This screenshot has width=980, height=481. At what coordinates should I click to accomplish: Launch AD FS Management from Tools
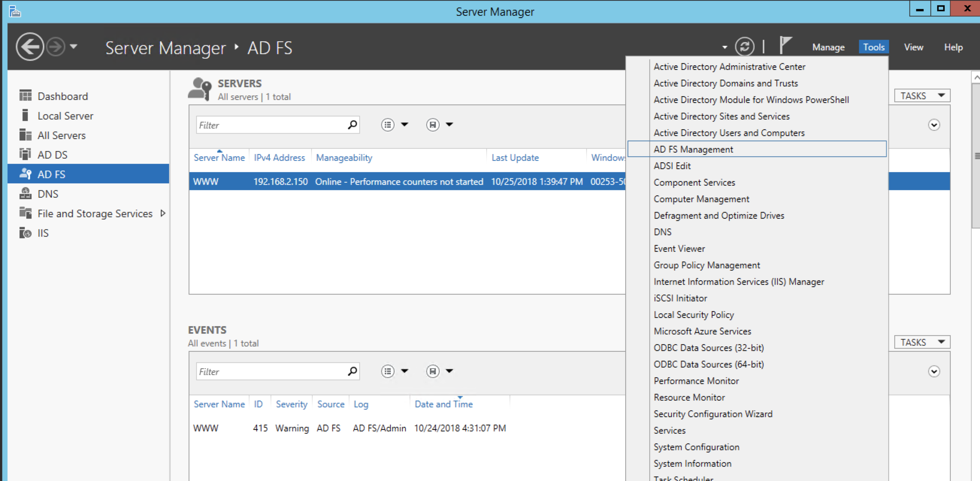tap(757, 149)
